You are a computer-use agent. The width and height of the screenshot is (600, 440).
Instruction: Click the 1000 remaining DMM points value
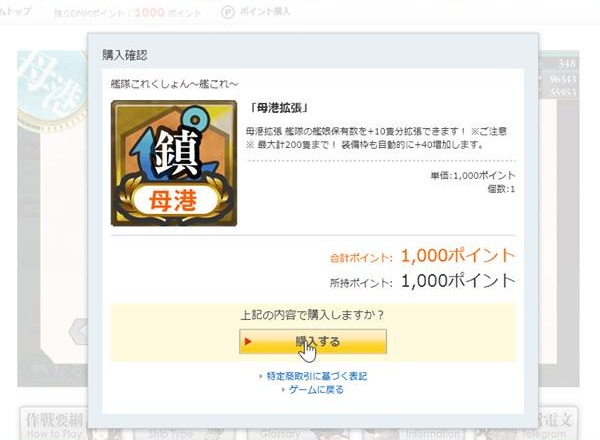click(x=149, y=13)
